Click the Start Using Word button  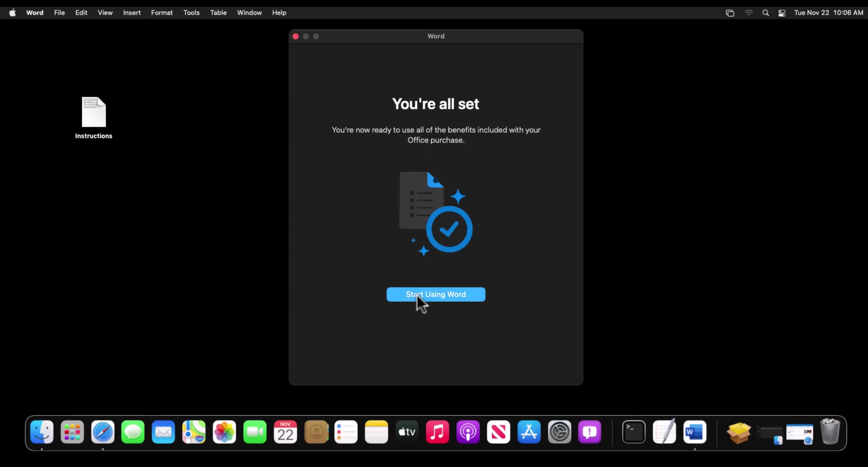(x=436, y=294)
